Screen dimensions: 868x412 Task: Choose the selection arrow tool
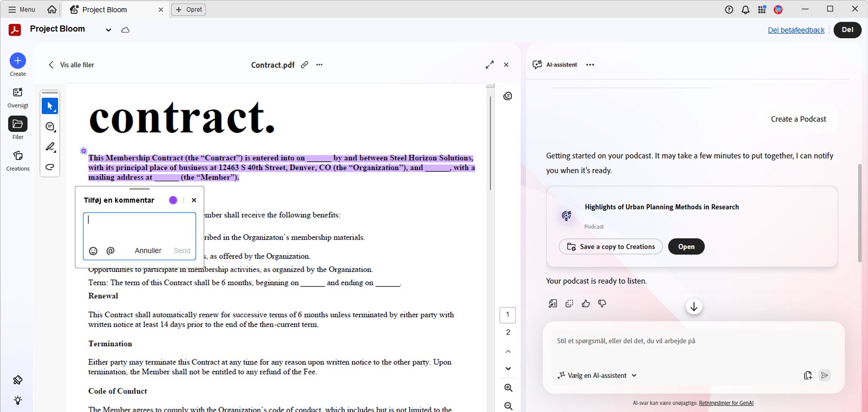(x=50, y=106)
